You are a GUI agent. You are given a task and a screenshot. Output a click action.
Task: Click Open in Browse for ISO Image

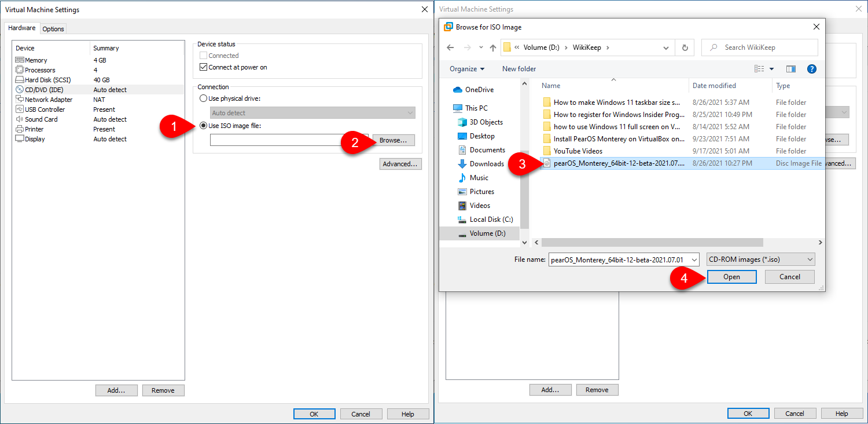coord(731,277)
